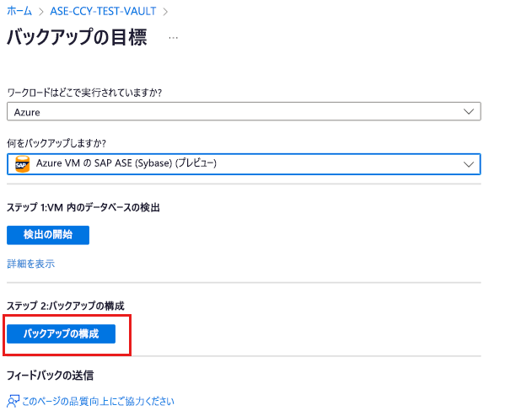
Task: Click the ワークロードはどこで実行されていますか? label
Action: 84,93
